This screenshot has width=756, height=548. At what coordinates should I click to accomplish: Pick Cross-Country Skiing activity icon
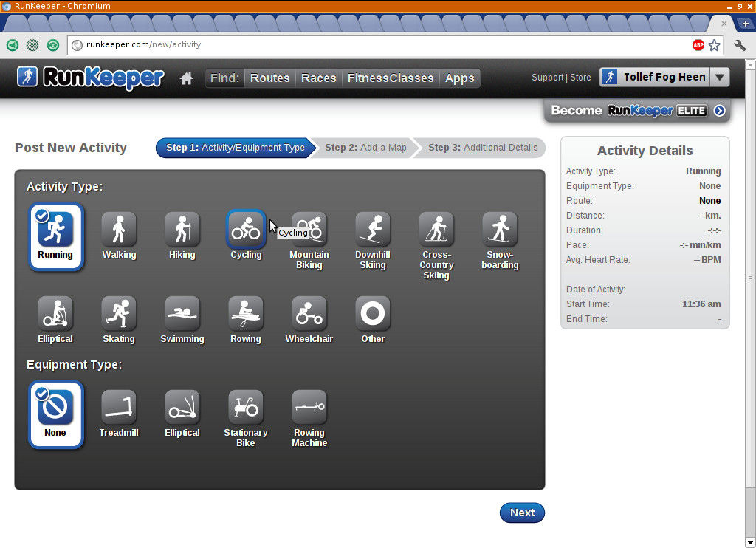[436, 229]
